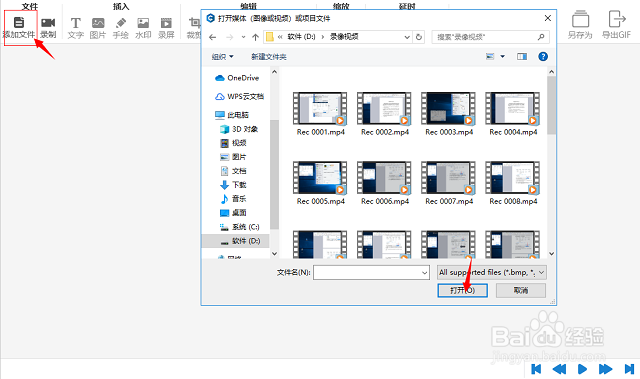640x379 pixels.
Task: Select WPS云文档 in navigation pane
Action: [240, 97]
